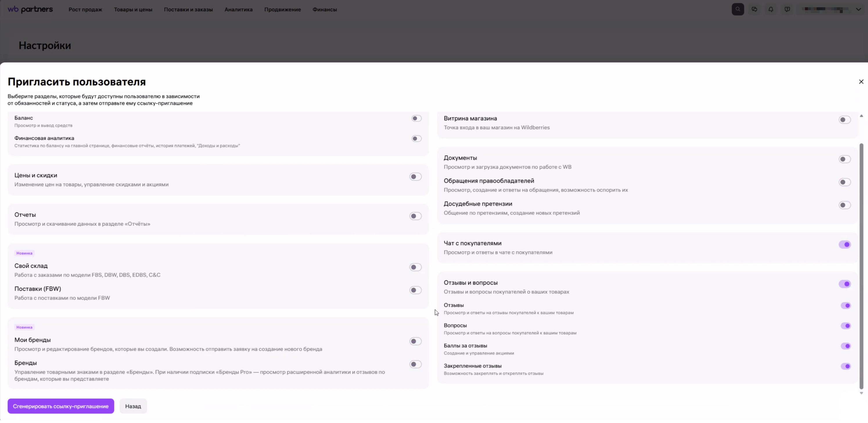This screenshot has width=868, height=423.
Task: Click the Настройки page heading
Action: click(x=45, y=46)
